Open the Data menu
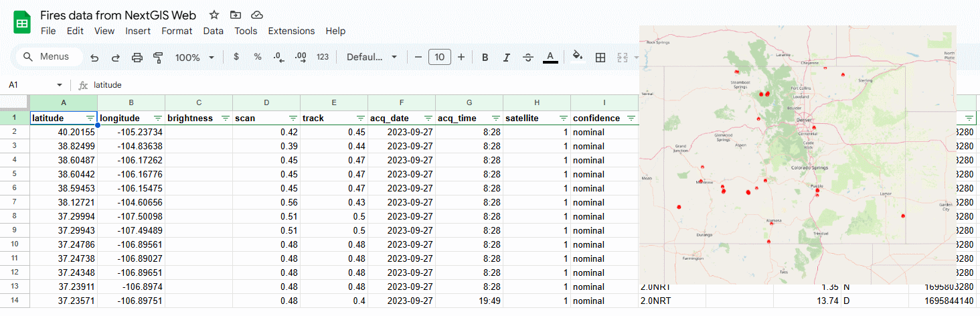980x316 pixels. [x=214, y=31]
